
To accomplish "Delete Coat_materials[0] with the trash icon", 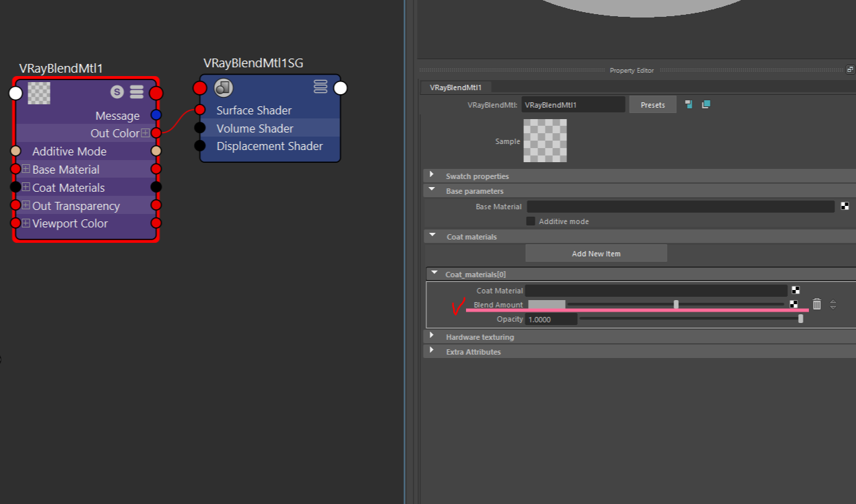I will (817, 304).
